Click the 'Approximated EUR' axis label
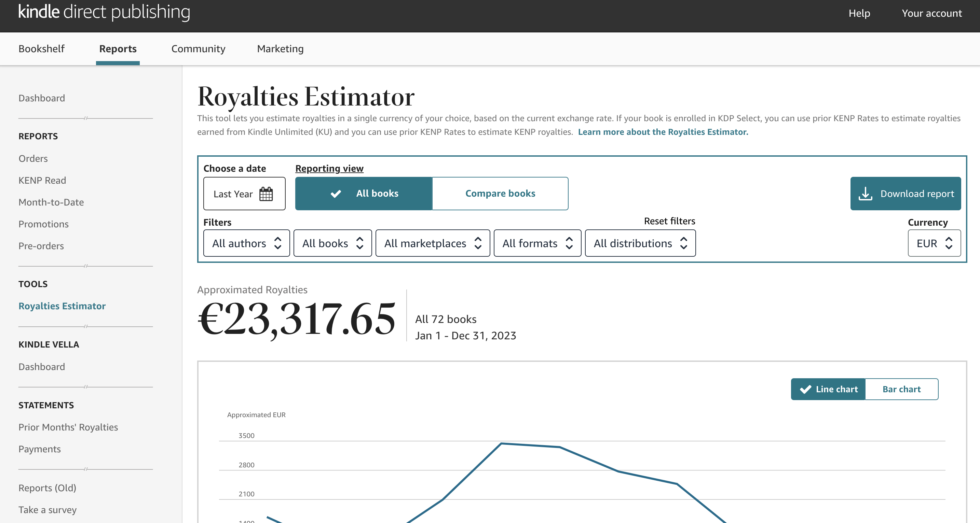980x523 pixels. (x=256, y=415)
